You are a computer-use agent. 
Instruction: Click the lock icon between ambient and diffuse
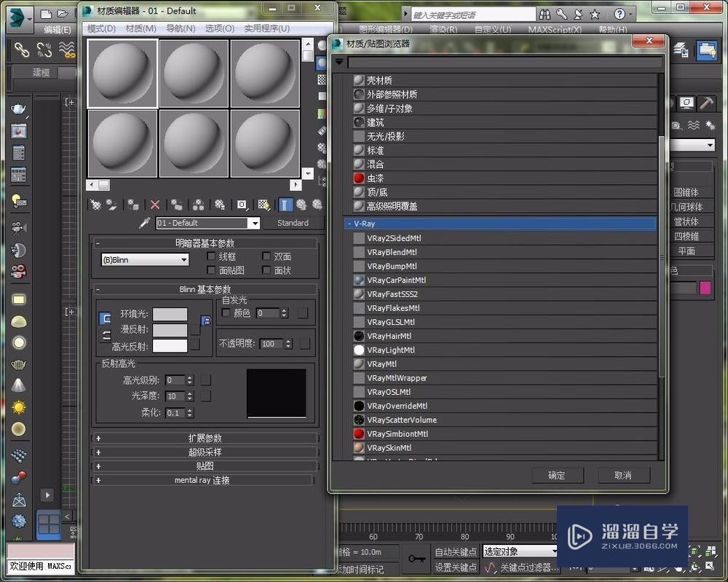tap(205, 320)
